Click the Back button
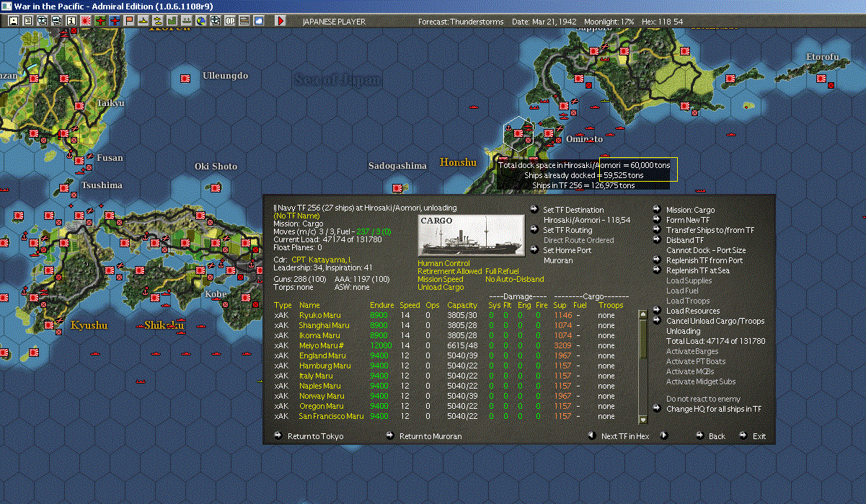 pos(717,436)
